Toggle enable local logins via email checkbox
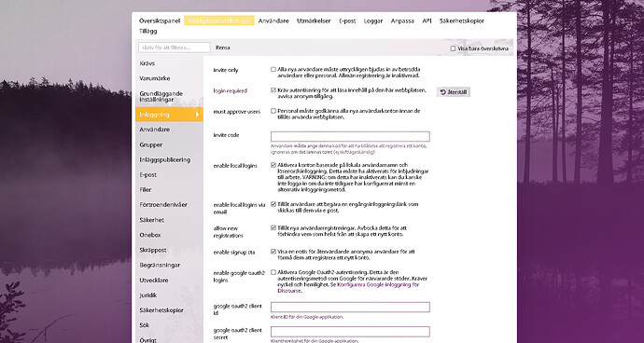This screenshot has height=343, width=644. tap(273, 204)
